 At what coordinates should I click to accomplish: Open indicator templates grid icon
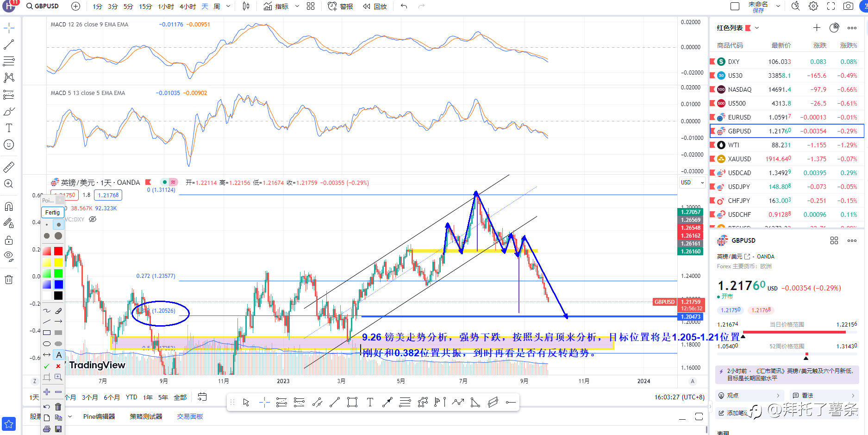point(311,6)
